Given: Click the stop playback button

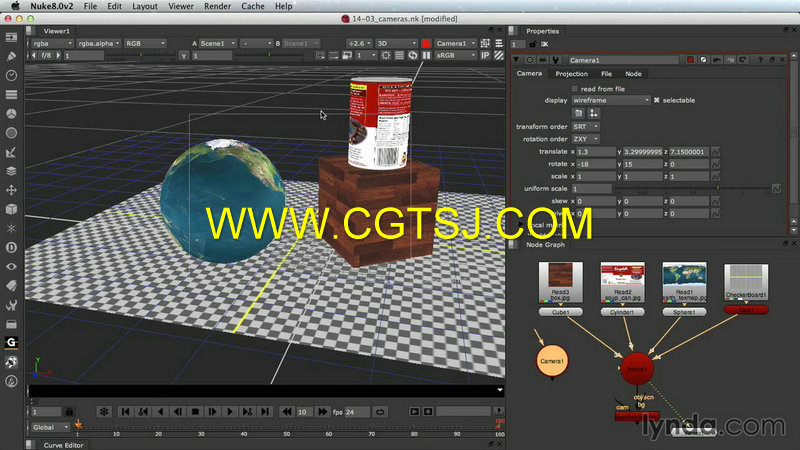Looking at the screenshot, I should pos(195,412).
